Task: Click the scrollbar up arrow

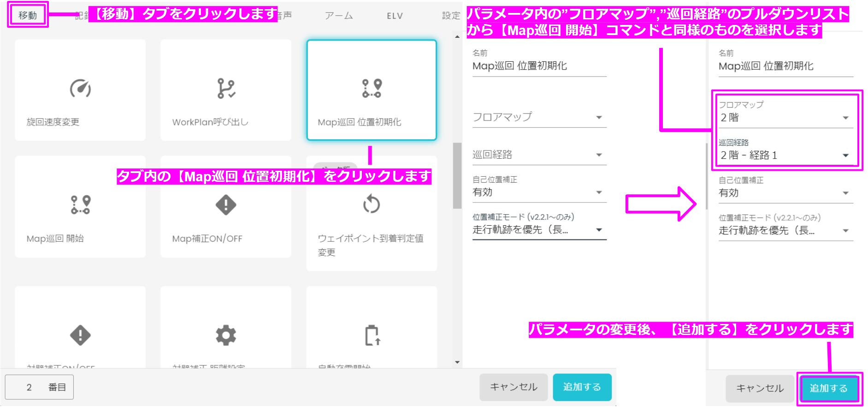Action: pos(457,36)
